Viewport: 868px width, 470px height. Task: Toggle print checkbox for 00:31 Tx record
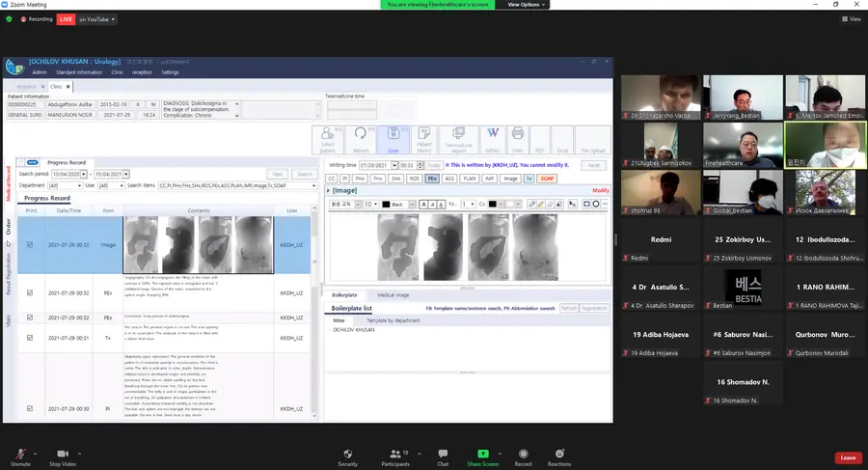[30, 337]
